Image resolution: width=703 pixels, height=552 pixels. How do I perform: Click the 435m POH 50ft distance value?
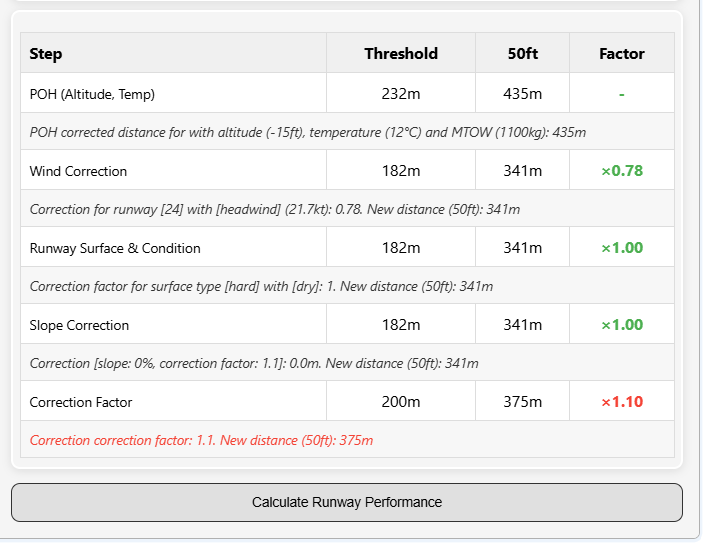pyautogui.click(x=522, y=94)
